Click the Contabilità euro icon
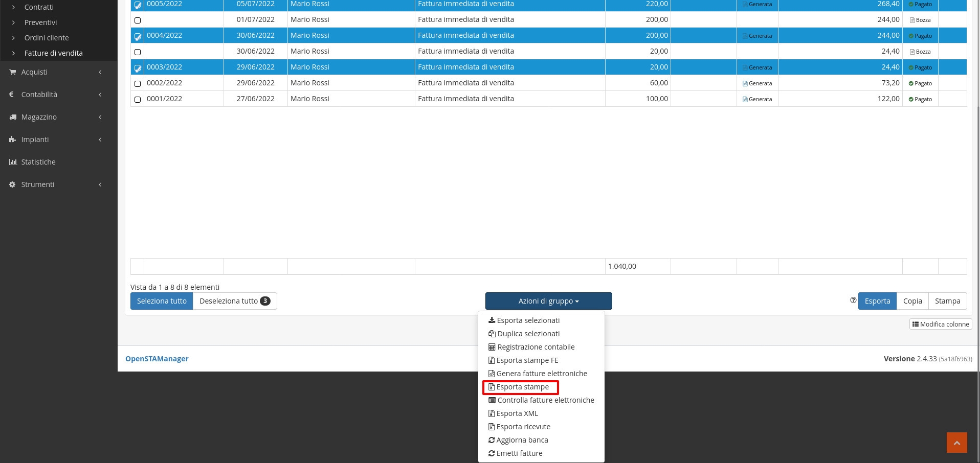 [12, 95]
